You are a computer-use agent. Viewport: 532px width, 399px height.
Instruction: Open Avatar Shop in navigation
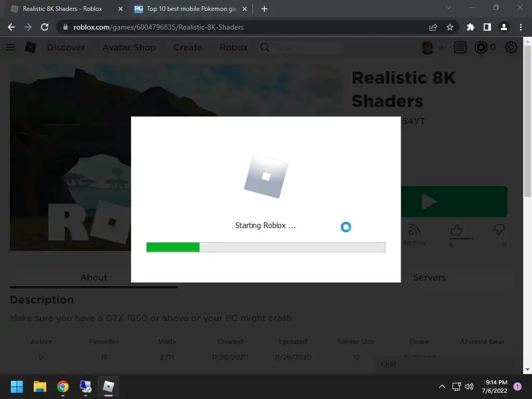click(x=129, y=47)
